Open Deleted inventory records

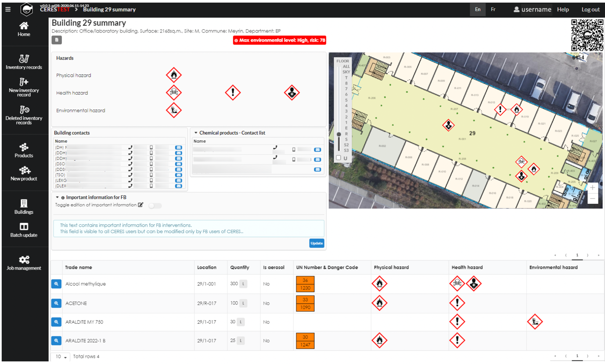pos(24,115)
